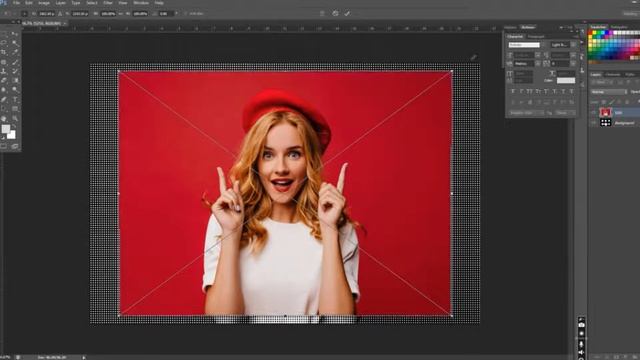
Task: Commit the transform with the checkmark
Action: [347, 13]
